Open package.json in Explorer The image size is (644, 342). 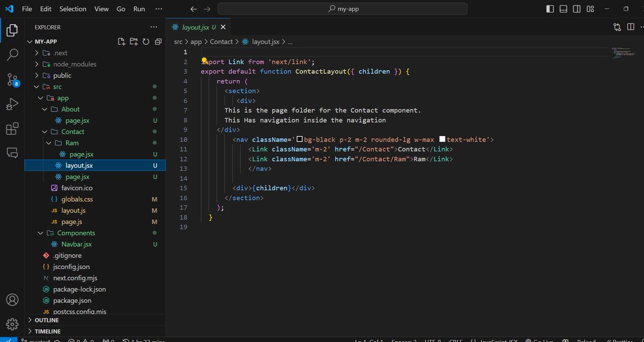[72, 301]
